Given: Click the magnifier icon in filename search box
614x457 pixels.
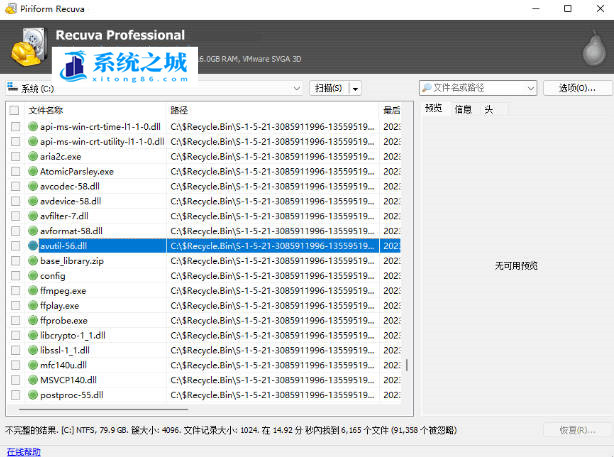Looking at the screenshot, I should [427, 87].
